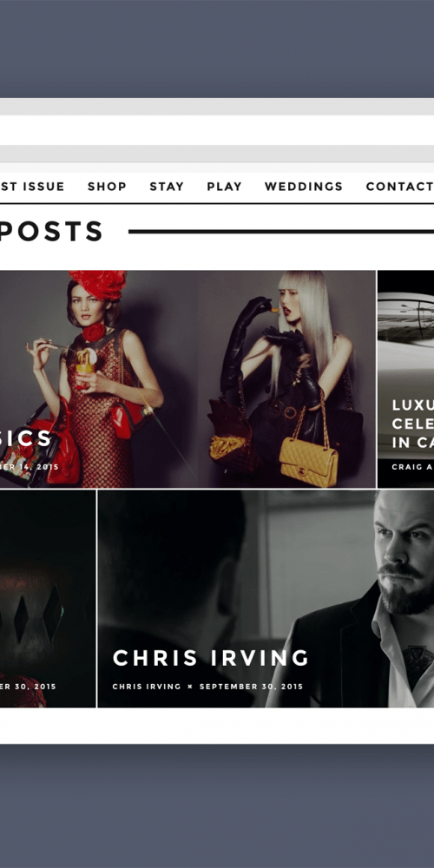This screenshot has height=868, width=434.
Task: Open the small CHRIS IRVING author byline
Action: coord(147,687)
